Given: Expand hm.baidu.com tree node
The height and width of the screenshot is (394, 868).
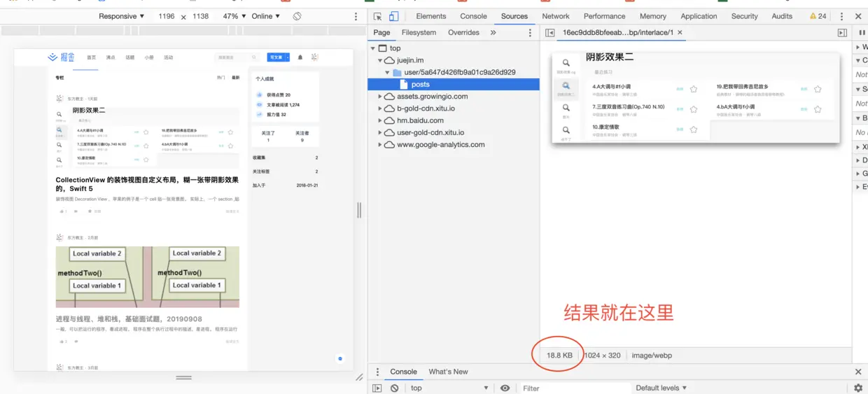Looking at the screenshot, I should pyautogui.click(x=380, y=120).
